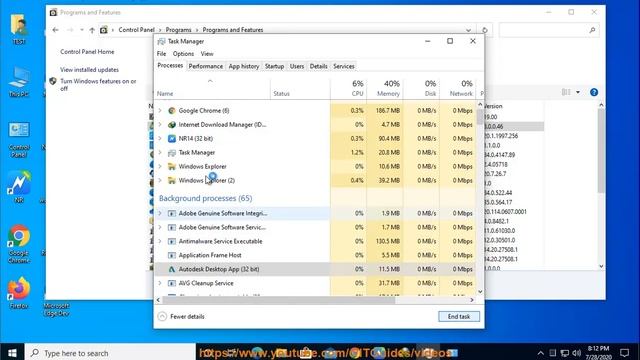Click the volume speaker tray icon
This screenshot has height=360, width=640.
576,353
